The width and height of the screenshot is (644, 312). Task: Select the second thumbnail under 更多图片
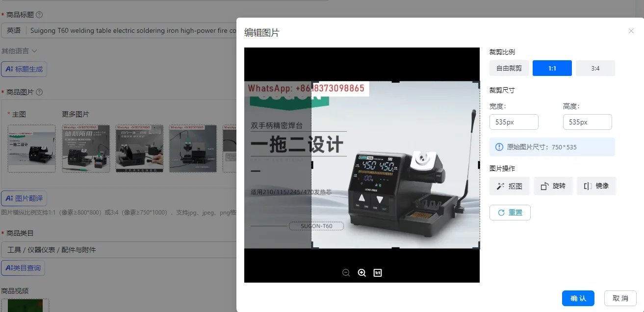click(x=139, y=148)
